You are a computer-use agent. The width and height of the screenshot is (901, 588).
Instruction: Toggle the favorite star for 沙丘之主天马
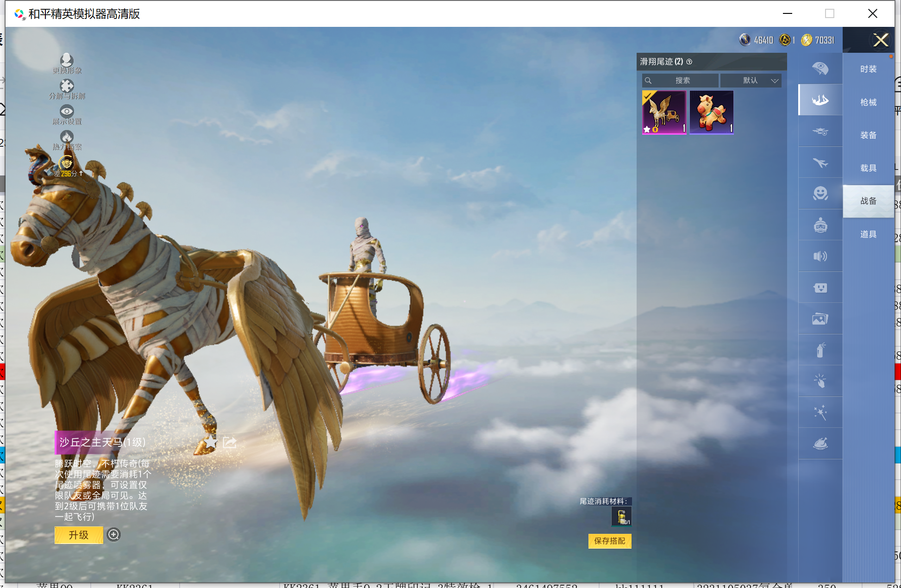tap(211, 442)
